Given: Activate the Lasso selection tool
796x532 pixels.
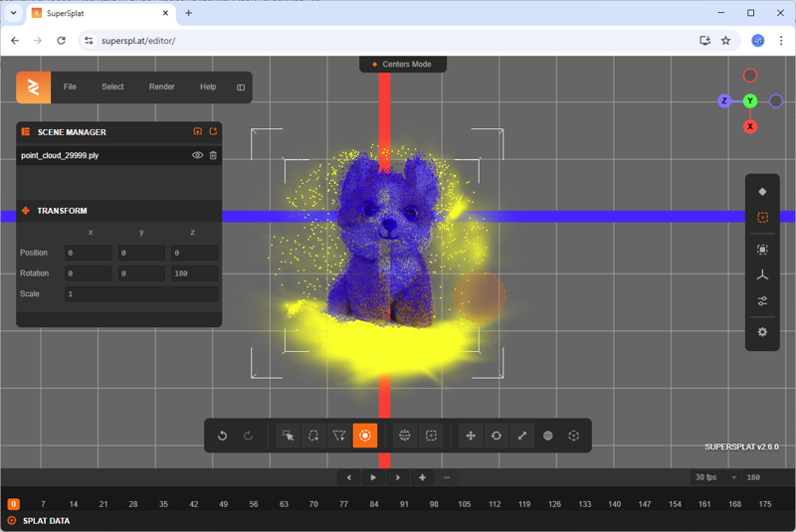Looking at the screenshot, I should (x=313, y=436).
